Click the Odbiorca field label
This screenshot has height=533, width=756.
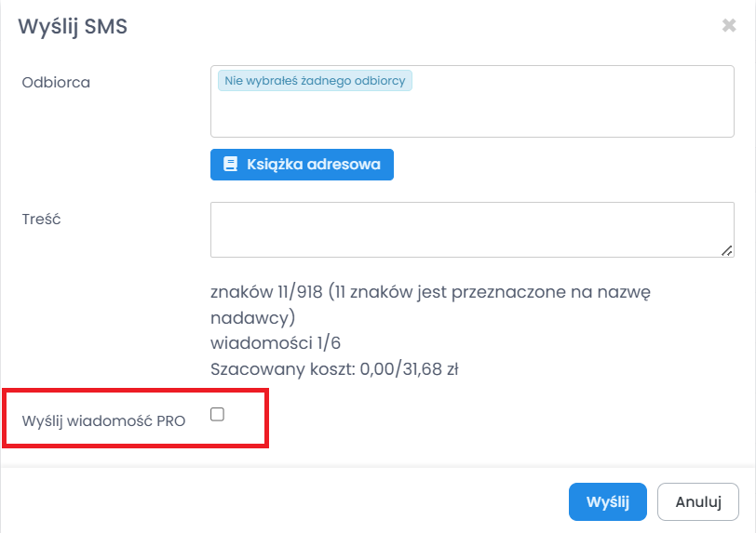56,82
